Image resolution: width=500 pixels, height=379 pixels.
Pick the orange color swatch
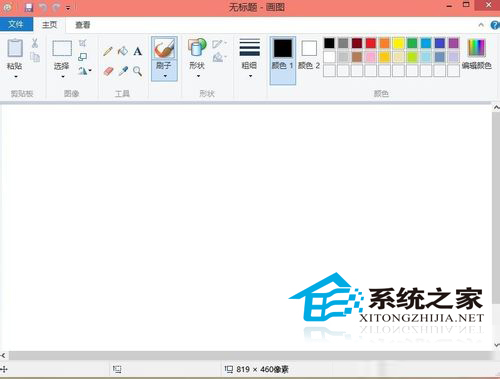pyautogui.click(x=384, y=43)
